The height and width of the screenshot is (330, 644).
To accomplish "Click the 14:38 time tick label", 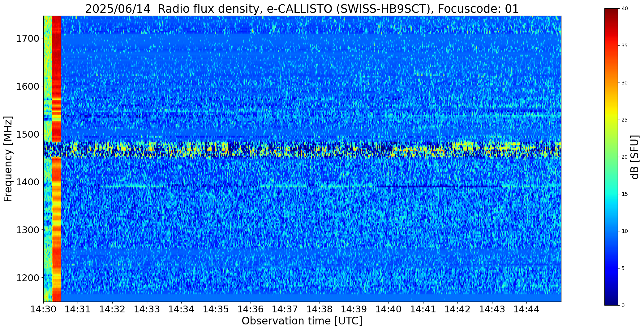I will click(x=320, y=309).
